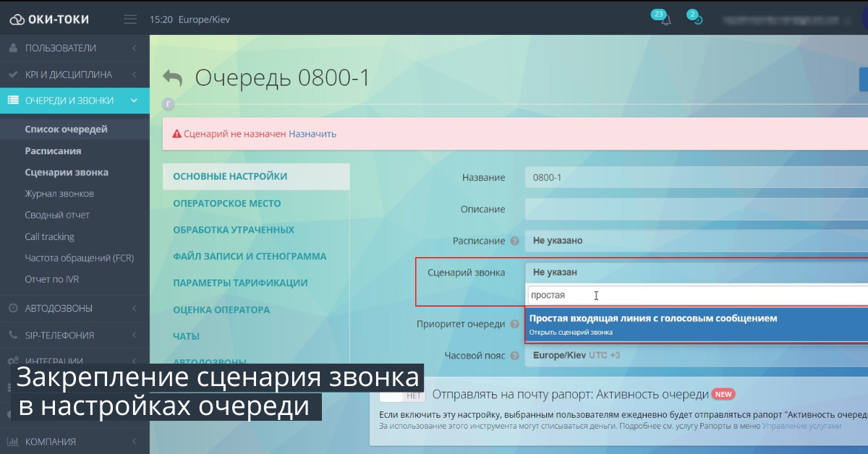Image resolution: width=868 pixels, height=454 pixels.
Task: Click the Назначить link in warning banner
Action: pyautogui.click(x=312, y=134)
